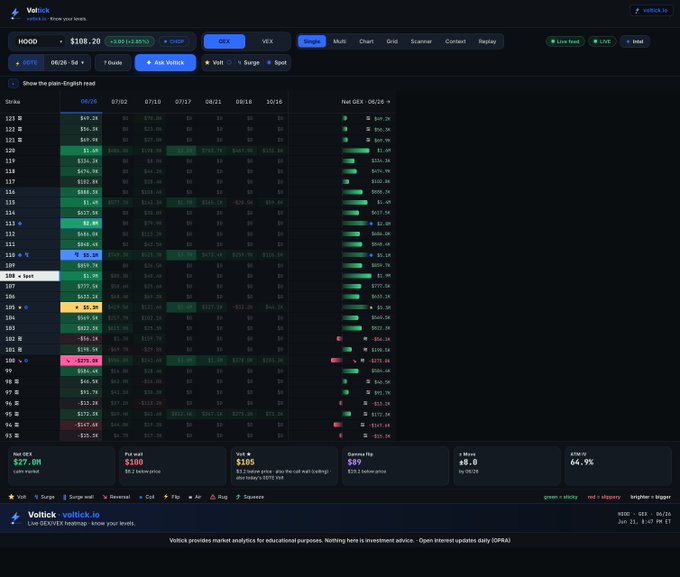This screenshot has width=680, height=577.
Task: Click the Surge legend icon
Action: pos(36,497)
